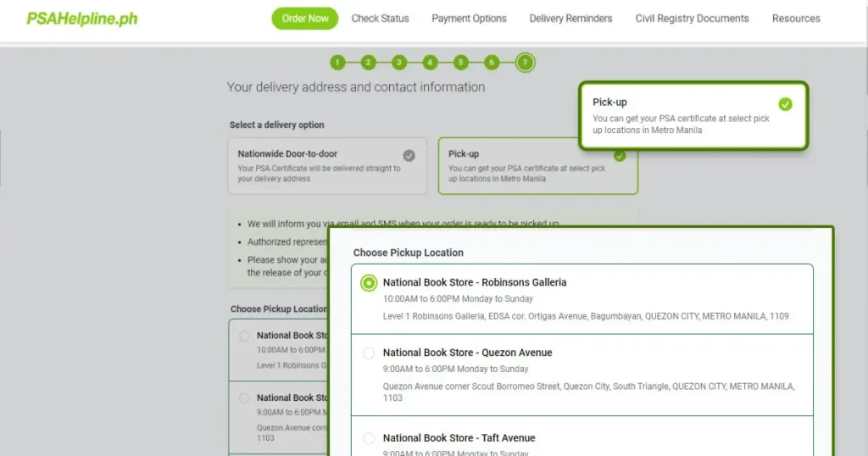Go to step 1 circle
Screen dimensions: 868x456
337,63
